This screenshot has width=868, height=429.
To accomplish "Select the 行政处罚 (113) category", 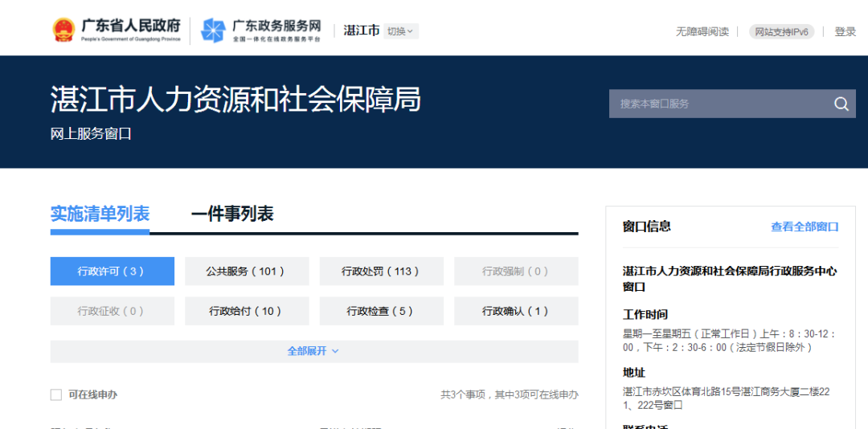I will (381, 272).
